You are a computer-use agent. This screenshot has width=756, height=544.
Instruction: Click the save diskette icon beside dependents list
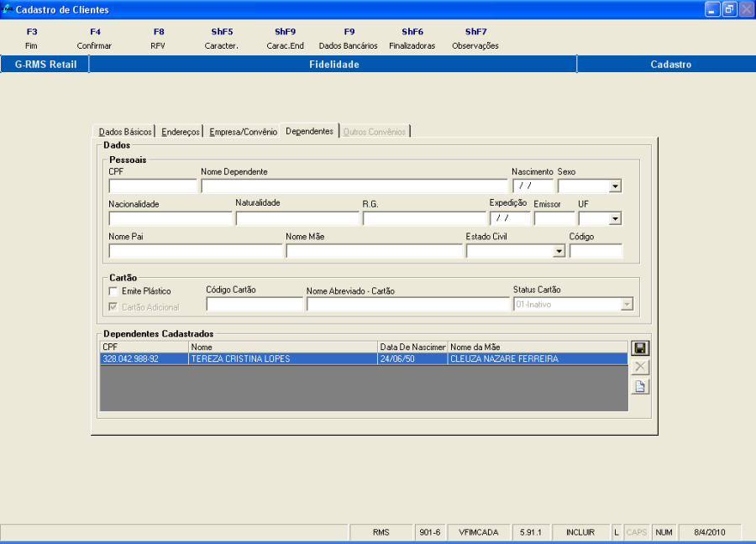click(640, 348)
